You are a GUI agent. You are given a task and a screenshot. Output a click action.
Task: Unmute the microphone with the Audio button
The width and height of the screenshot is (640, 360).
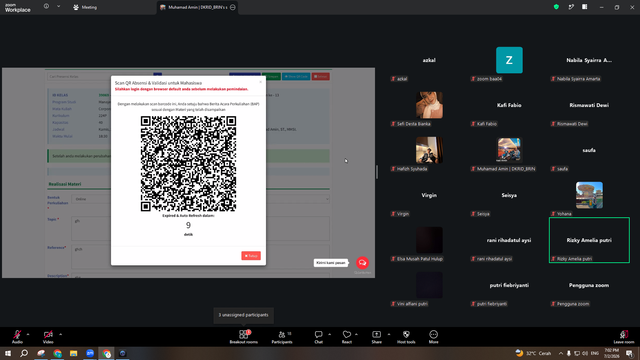click(17, 337)
